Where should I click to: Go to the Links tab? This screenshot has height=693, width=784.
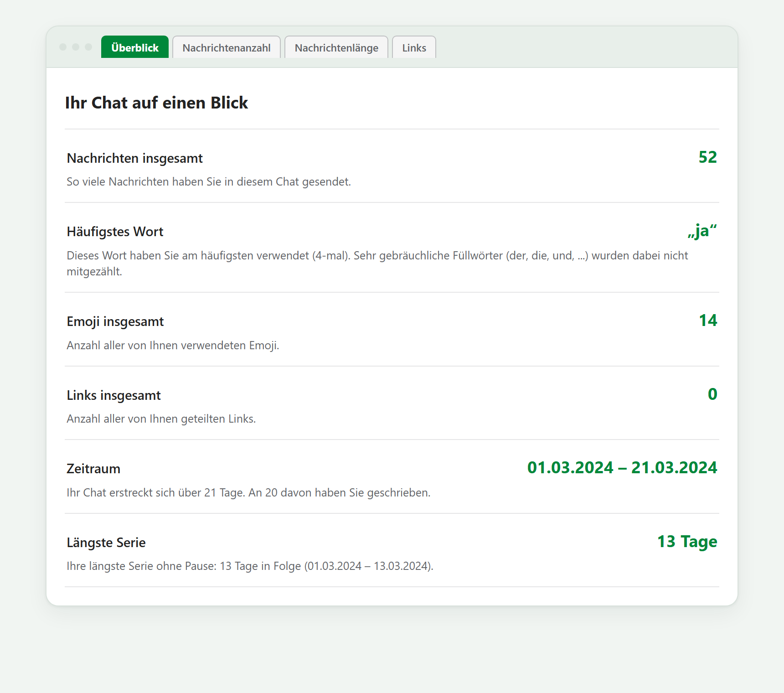tap(414, 47)
